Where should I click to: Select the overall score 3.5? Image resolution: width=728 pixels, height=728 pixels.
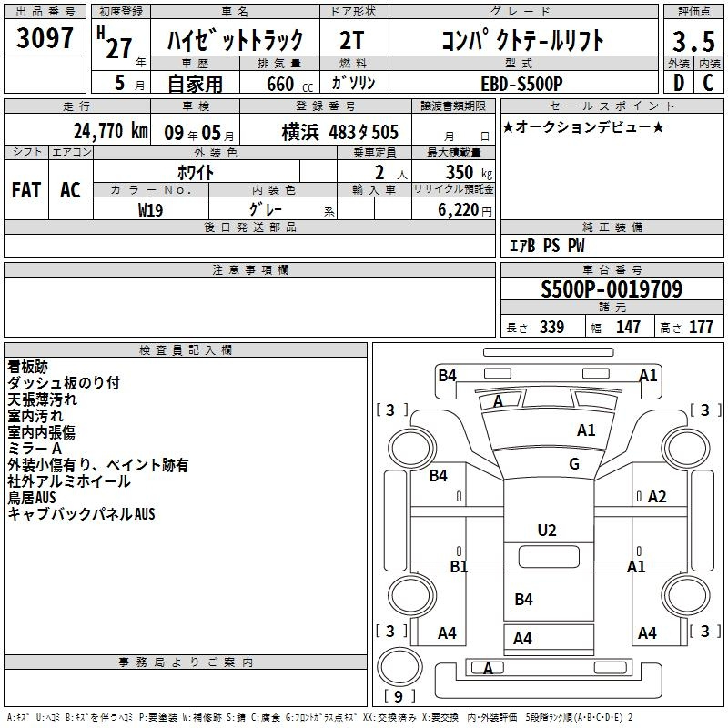click(x=693, y=41)
